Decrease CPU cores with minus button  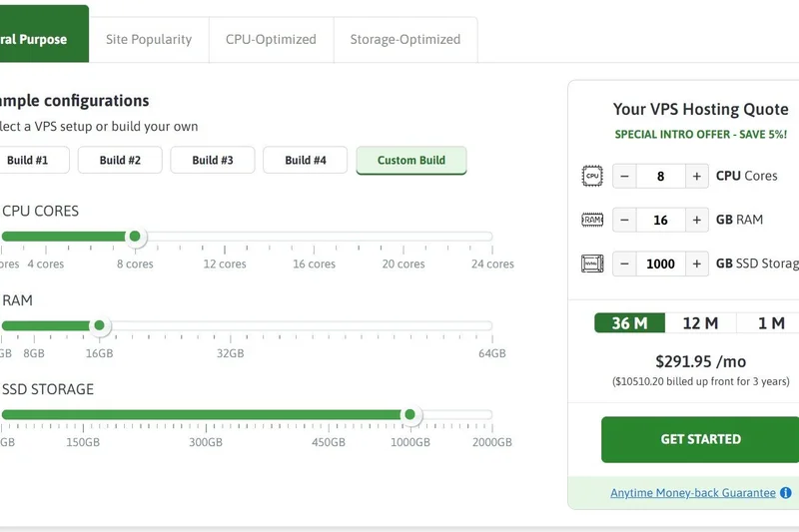[624, 176]
